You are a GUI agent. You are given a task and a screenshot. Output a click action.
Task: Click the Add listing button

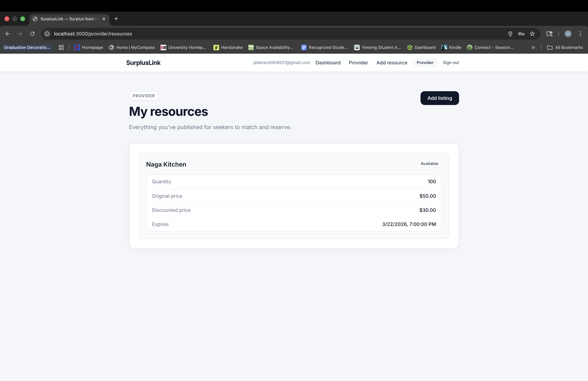pos(439,98)
